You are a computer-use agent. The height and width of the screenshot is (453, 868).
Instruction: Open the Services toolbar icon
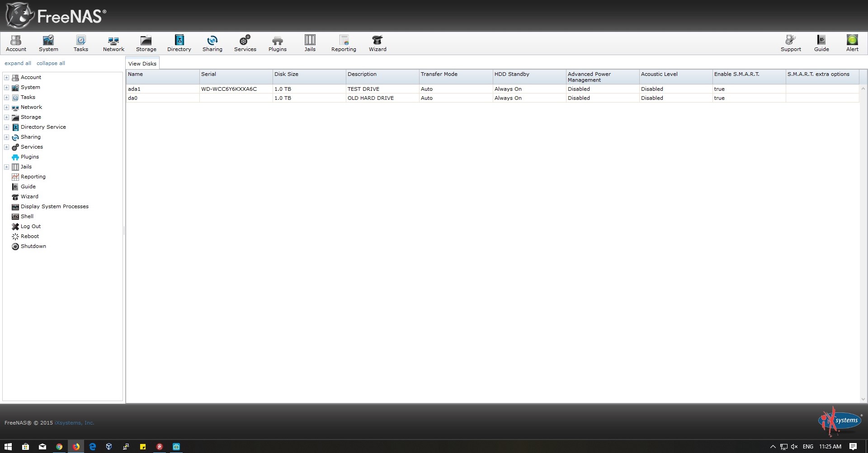click(x=245, y=43)
